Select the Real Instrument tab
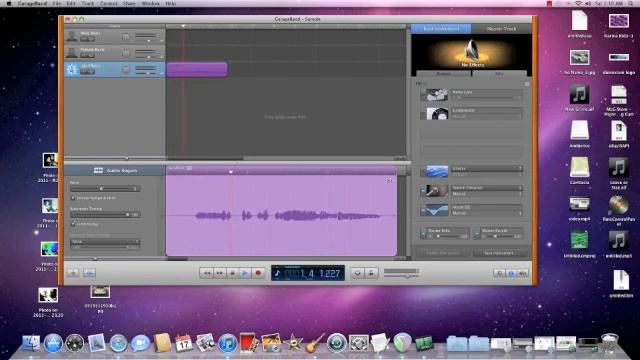The height and width of the screenshot is (360, 640). click(x=441, y=29)
